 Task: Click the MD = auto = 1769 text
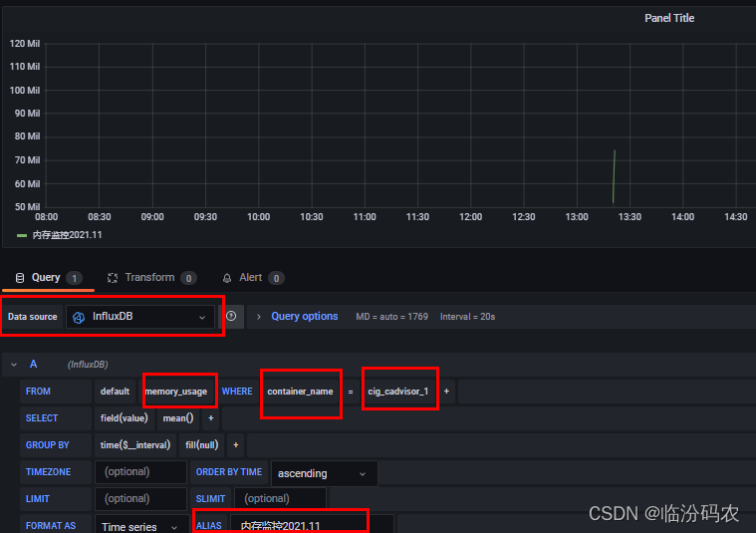click(391, 317)
